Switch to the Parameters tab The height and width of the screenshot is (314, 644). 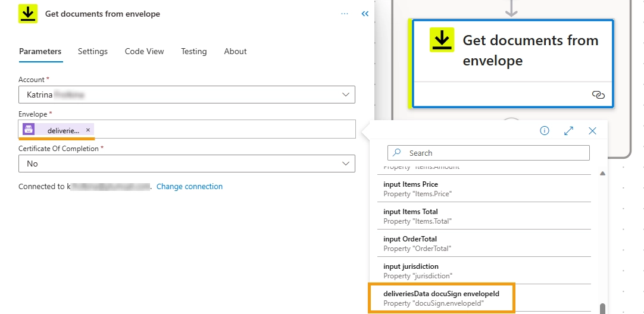click(40, 51)
